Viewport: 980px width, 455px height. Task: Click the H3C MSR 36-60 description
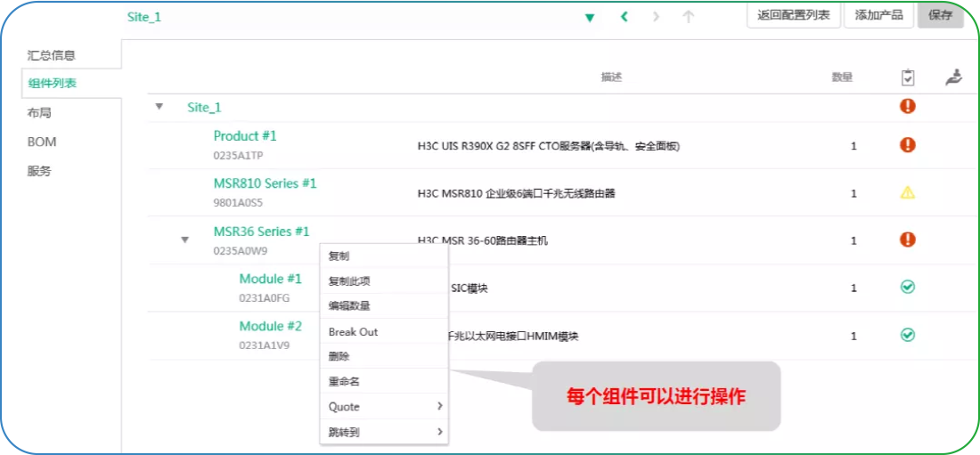[483, 240]
